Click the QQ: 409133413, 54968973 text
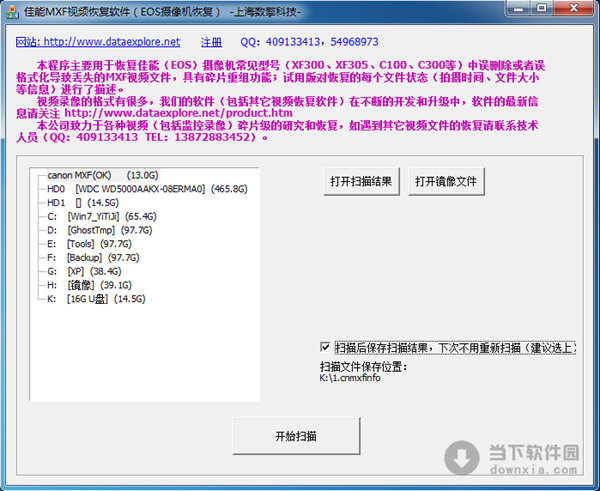Image resolution: width=600 pixels, height=491 pixels. pos(309,42)
